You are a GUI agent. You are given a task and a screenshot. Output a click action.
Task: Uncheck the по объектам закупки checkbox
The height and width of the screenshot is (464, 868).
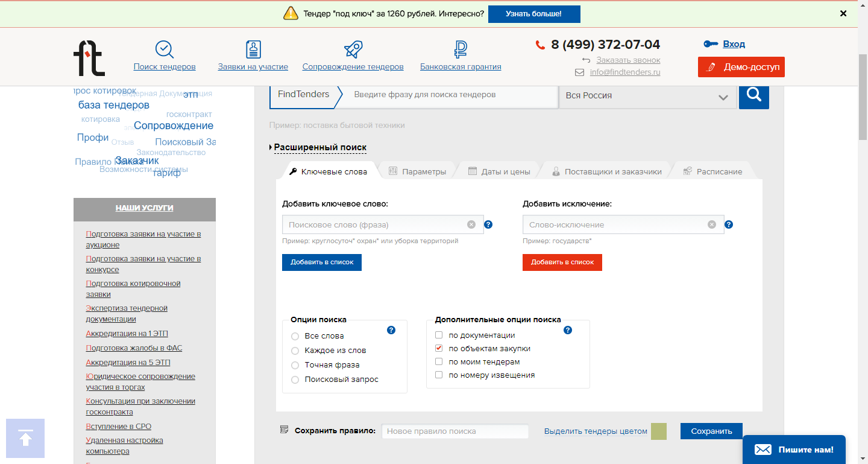tap(439, 348)
